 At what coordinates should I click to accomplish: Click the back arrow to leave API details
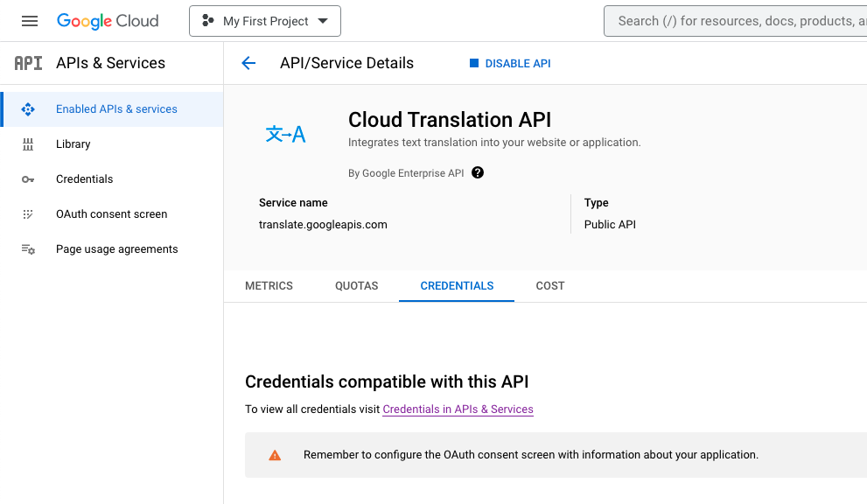[248, 62]
